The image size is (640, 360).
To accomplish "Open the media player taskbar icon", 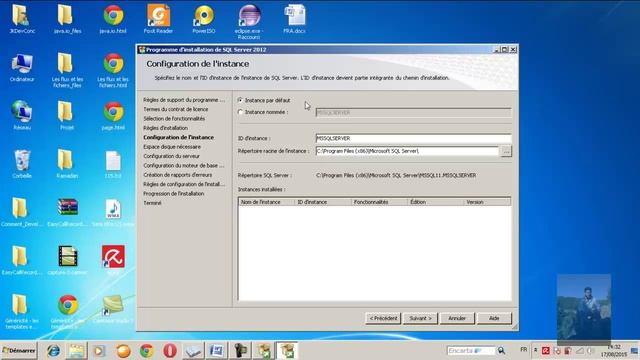I will (99, 351).
